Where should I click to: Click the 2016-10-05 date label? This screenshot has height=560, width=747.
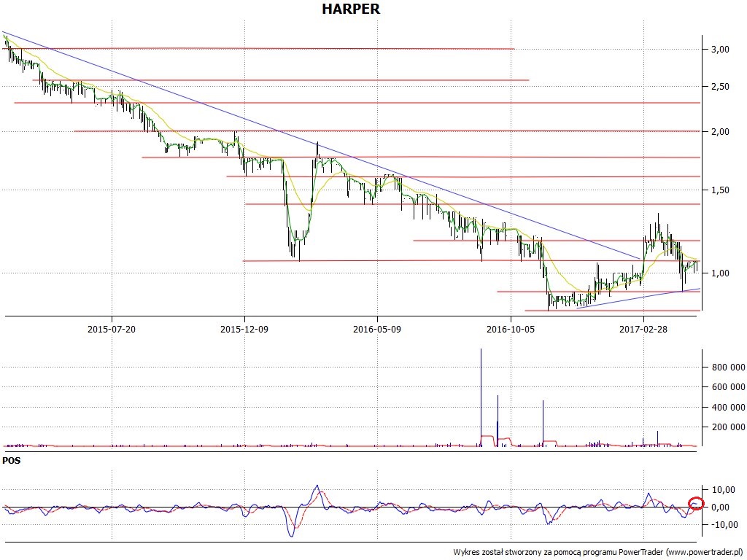[510, 329]
